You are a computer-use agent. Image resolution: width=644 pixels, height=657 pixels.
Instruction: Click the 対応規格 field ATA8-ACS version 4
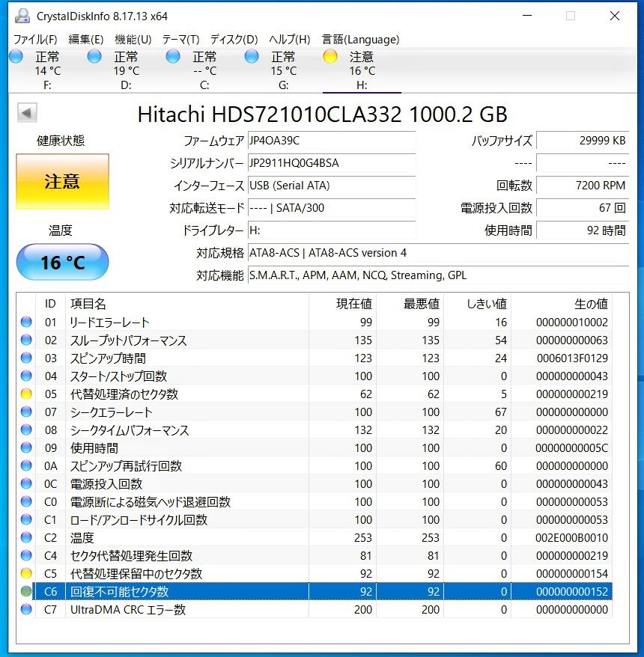(x=438, y=253)
